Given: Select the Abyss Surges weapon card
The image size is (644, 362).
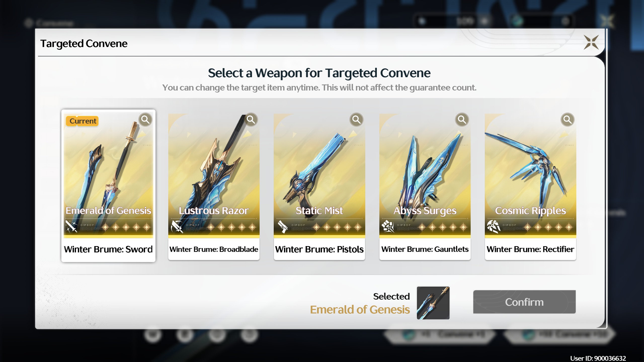Looking at the screenshot, I should click(x=425, y=187).
